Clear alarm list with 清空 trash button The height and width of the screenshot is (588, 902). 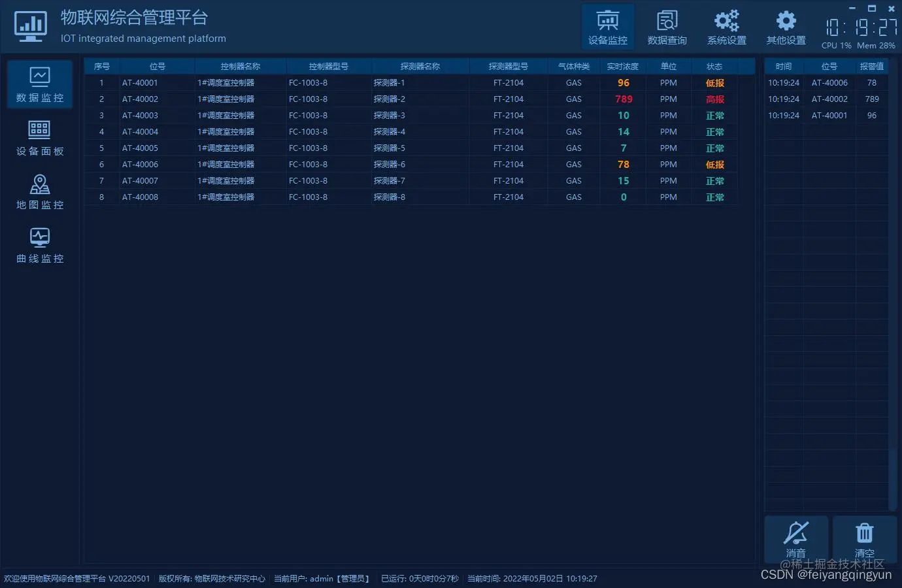(864, 540)
